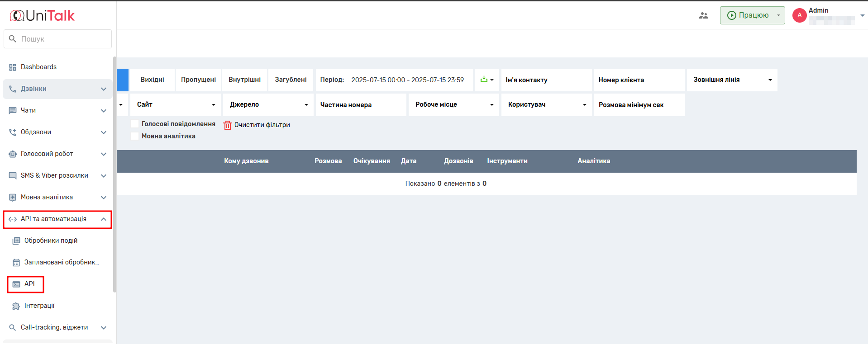Image resolution: width=868 pixels, height=344 pixels.
Task: Open the Працюю status dropdown
Action: pyautogui.click(x=778, y=15)
